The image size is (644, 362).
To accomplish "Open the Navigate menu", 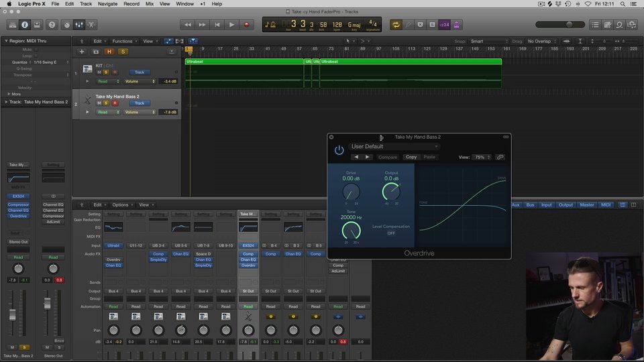I will pos(107,4).
